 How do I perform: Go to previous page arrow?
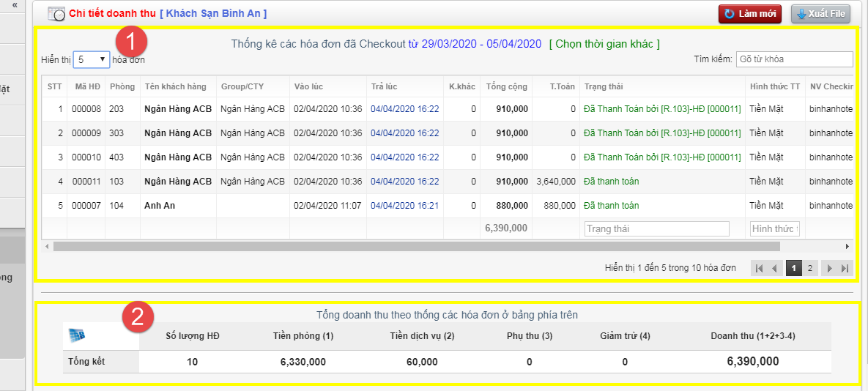tap(775, 269)
